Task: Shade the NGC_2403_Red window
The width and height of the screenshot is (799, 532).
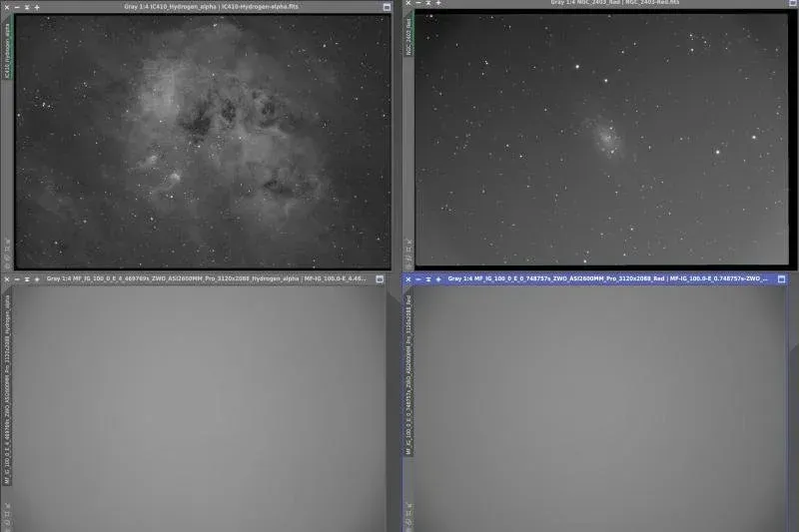Action: click(428, 3)
